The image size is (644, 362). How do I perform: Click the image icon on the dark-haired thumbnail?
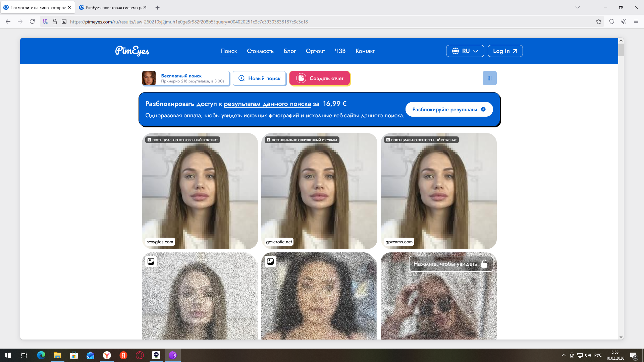click(270, 261)
